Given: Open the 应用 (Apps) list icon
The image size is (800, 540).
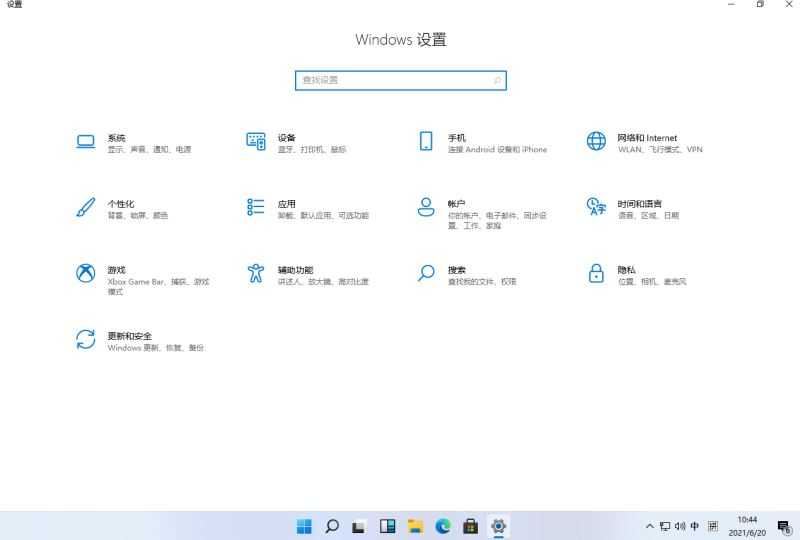Looking at the screenshot, I should coord(256,207).
